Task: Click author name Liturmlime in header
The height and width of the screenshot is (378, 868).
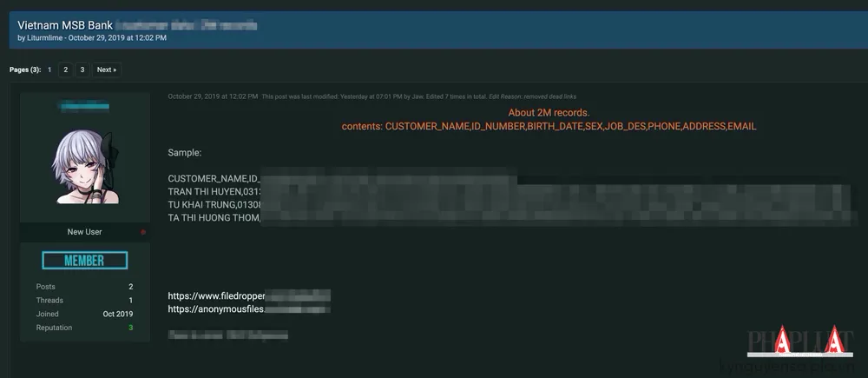Action: pos(45,38)
